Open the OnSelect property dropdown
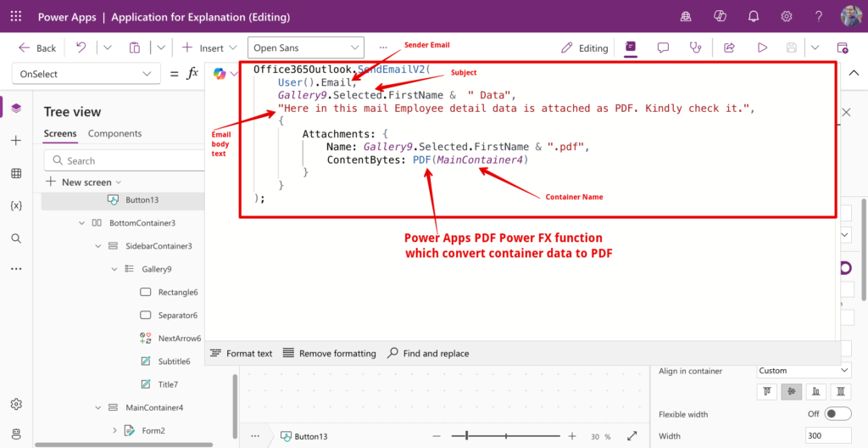Image resolution: width=868 pixels, height=448 pixels. pos(86,74)
